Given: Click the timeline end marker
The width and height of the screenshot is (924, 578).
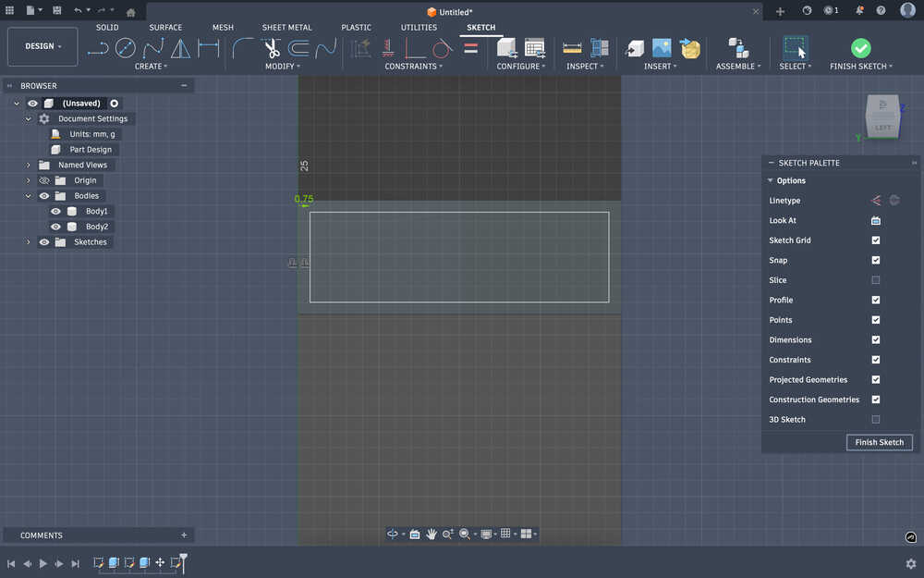Looking at the screenshot, I should (183, 559).
